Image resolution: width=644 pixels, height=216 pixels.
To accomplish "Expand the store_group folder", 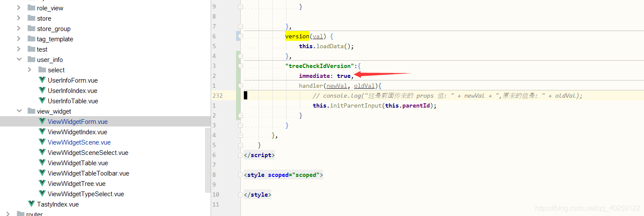I will (19, 28).
